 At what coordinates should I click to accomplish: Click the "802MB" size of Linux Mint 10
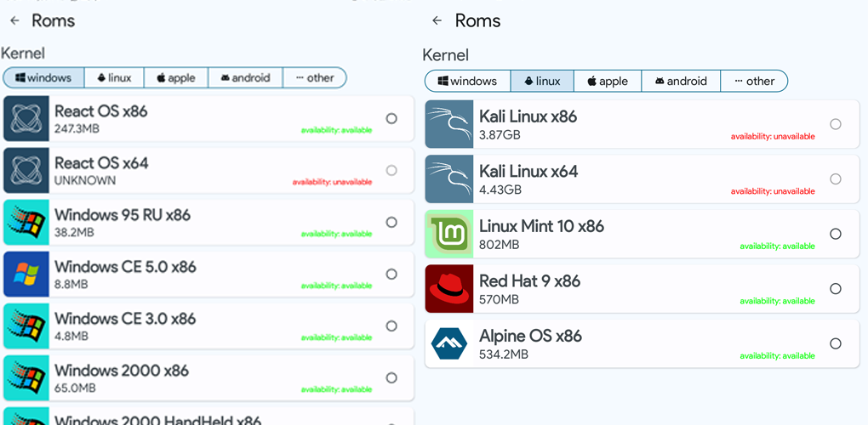[499, 244]
